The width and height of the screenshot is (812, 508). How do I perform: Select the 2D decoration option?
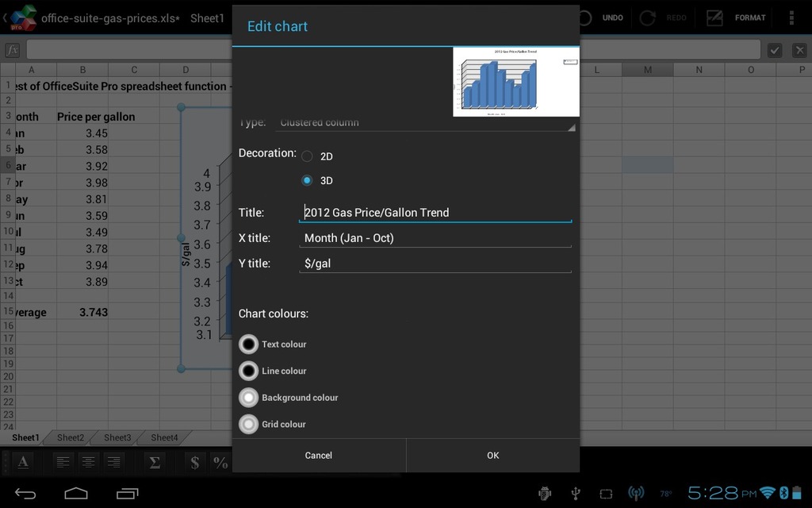(x=307, y=156)
